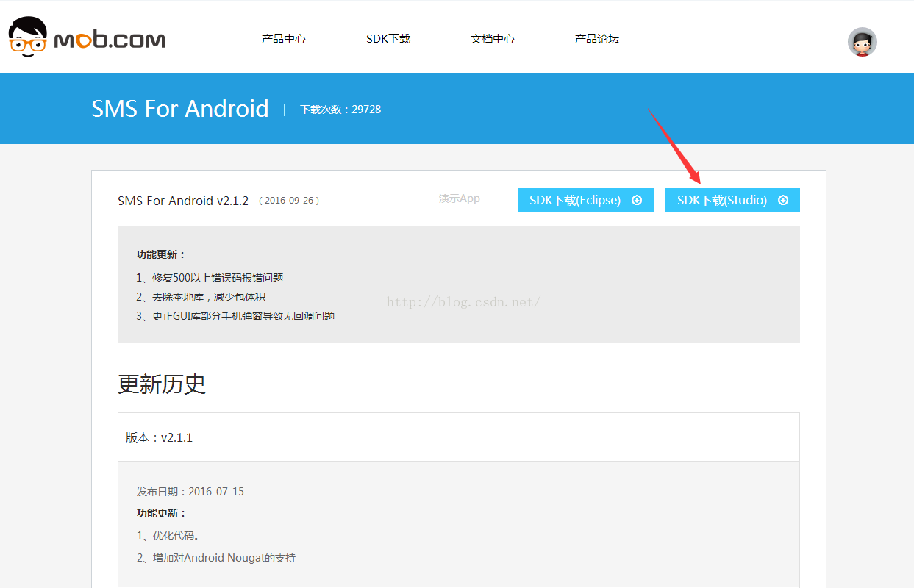The image size is (914, 588).
Task: Select the SMS For Android v2.1.2 heading
Action: 183,201
